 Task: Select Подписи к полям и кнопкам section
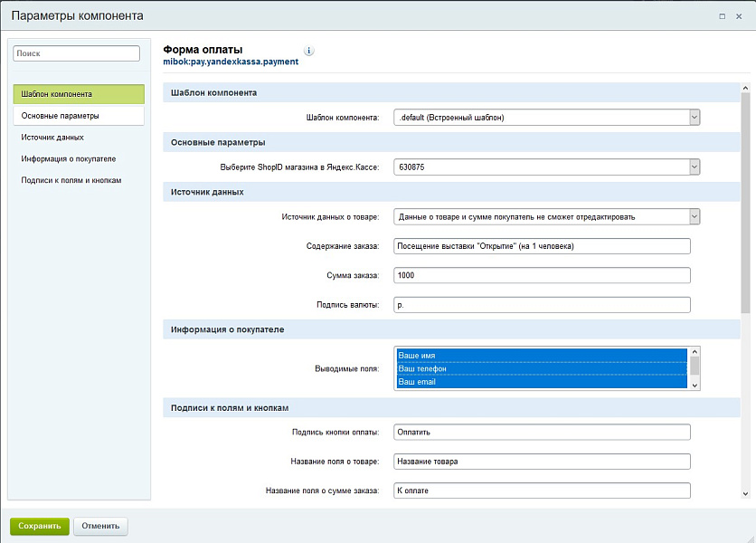point(78,180)
